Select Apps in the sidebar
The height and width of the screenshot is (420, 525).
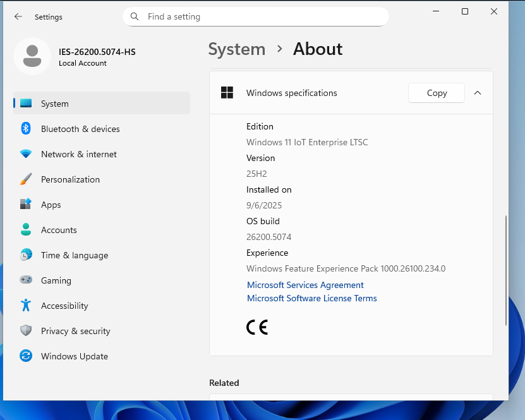102,205
